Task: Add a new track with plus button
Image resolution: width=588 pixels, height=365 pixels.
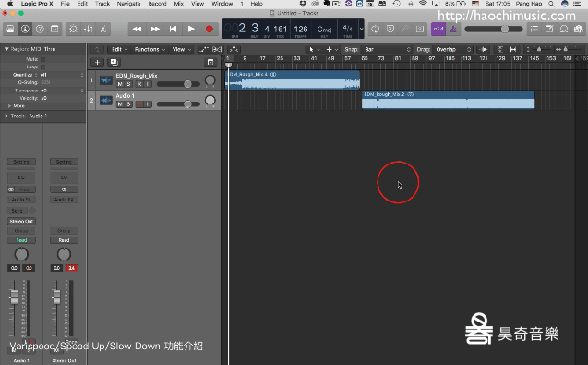Action: (x=97, y=62)
